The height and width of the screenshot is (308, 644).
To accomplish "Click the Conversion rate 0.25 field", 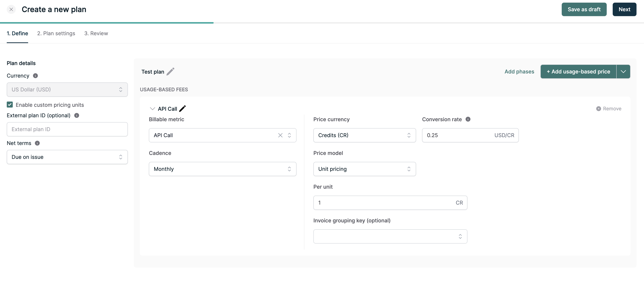I will coord(470,135).
